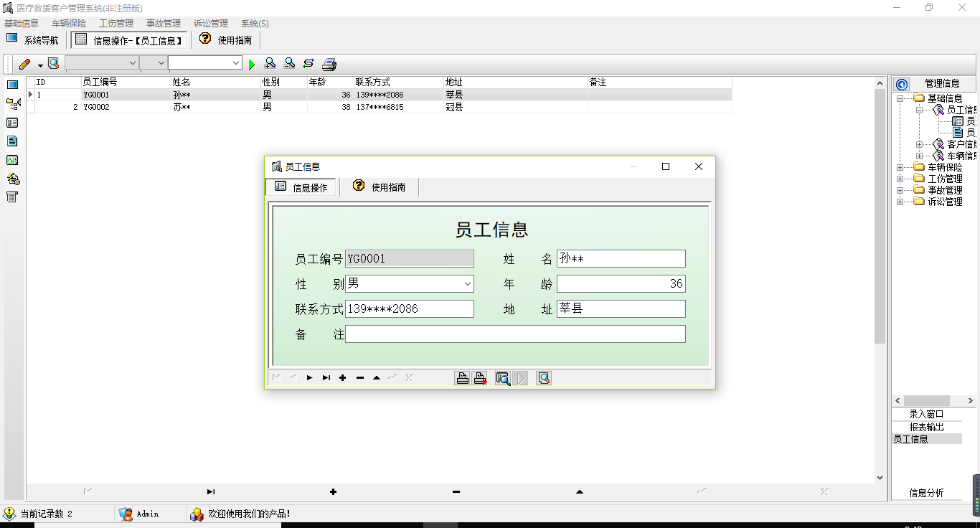Open the 性别 dropdown in dialog
The image size is (980, 528).
coord(468,284)
